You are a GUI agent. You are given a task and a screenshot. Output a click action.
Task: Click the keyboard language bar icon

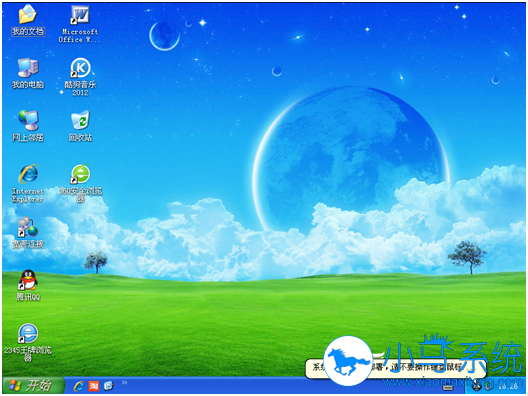[x=448, y=388]
